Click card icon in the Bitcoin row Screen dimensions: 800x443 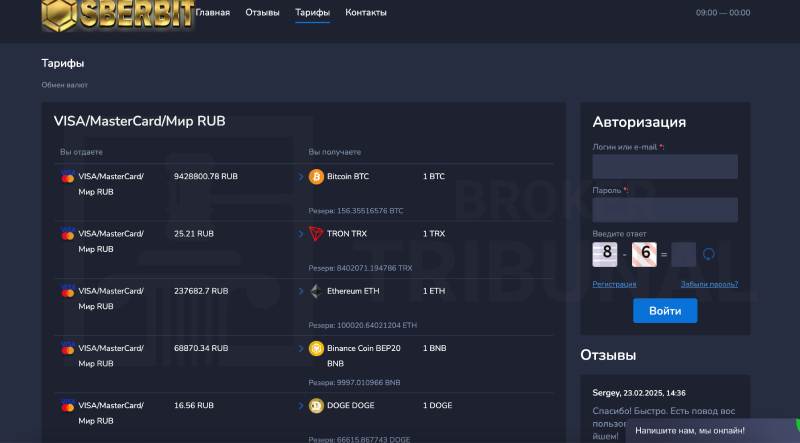click(x=68, y=177)
